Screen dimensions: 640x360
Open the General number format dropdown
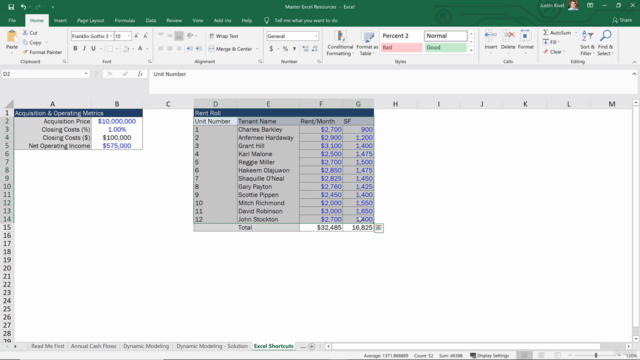(316, 36)
